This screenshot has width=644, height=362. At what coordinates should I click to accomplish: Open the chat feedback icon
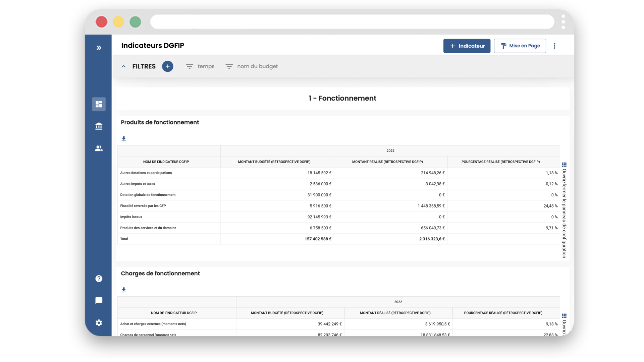coord(98,300)
